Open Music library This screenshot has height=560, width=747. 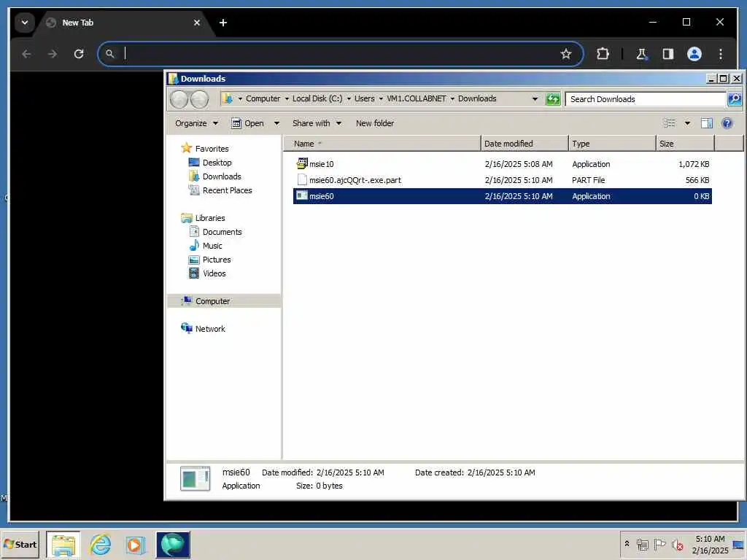tap(205, 246)
